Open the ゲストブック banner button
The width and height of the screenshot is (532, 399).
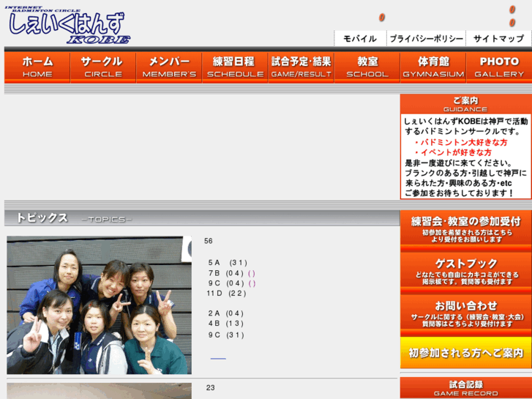coord(465,273)
